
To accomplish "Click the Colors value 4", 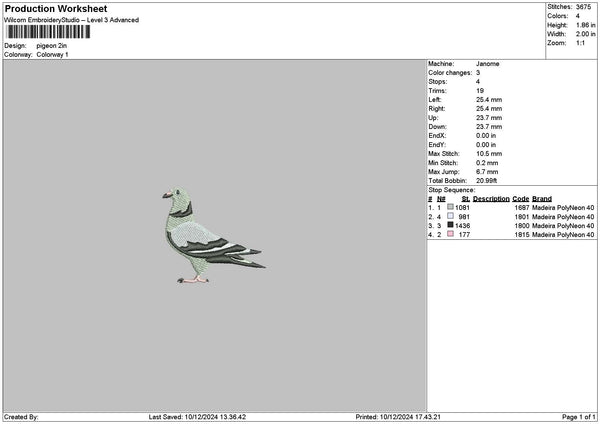I will [x=578, y=16].
